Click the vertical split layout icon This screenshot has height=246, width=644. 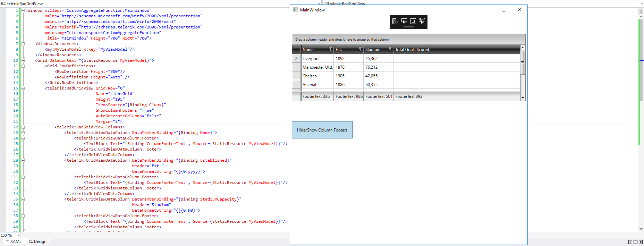[x=630, y=242]
